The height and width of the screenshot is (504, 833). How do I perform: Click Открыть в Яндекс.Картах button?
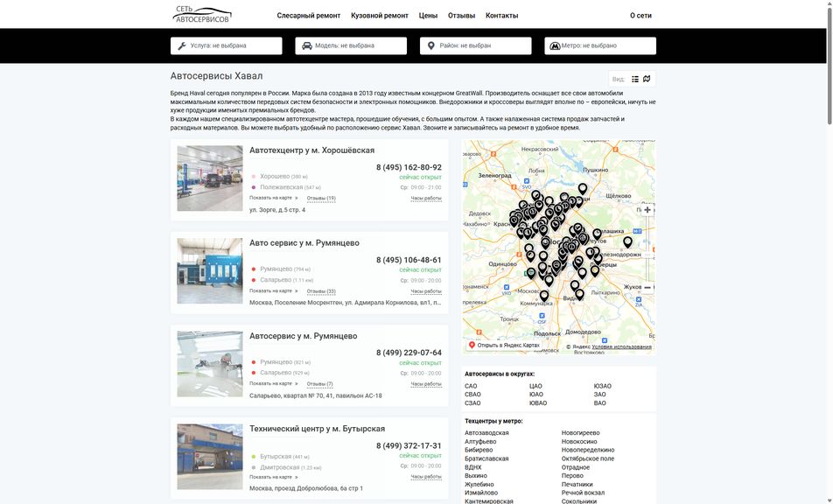[x=504, y=346]
